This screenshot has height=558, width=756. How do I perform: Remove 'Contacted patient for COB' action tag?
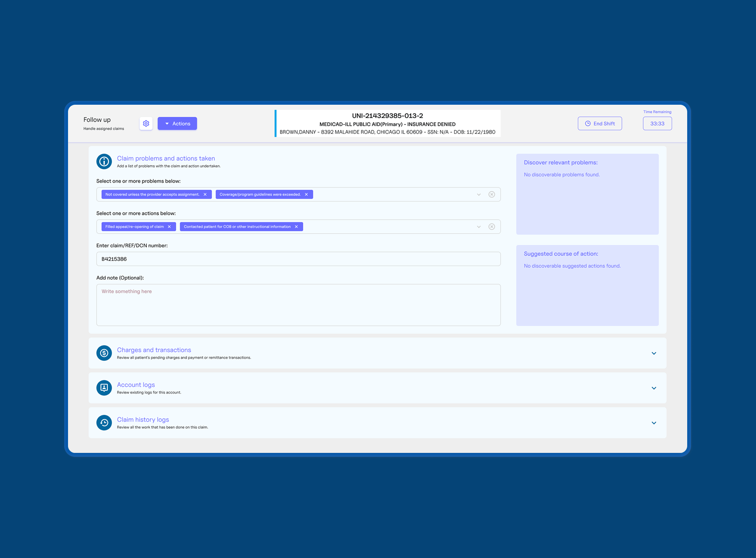(296, 227)
